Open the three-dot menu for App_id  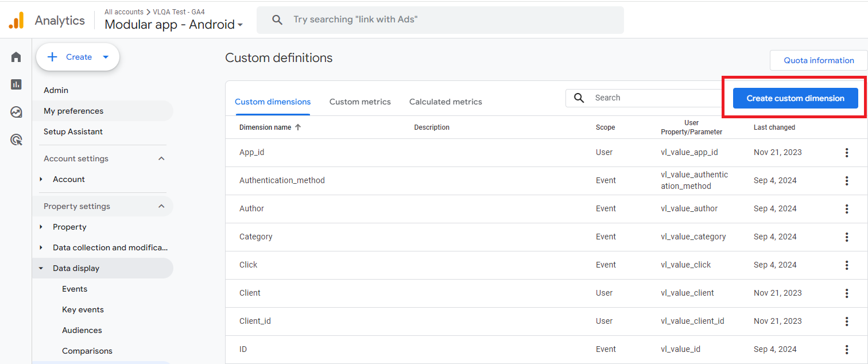click(847, 153)
